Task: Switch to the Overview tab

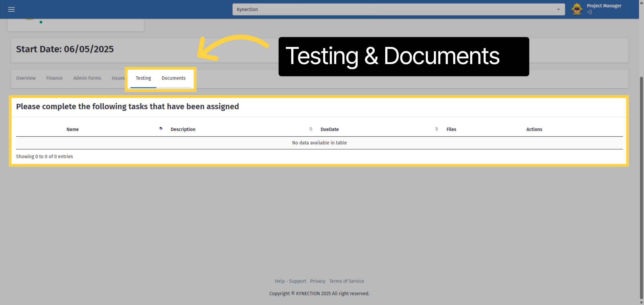Action: pyautogui.click(x=26, y=78)
